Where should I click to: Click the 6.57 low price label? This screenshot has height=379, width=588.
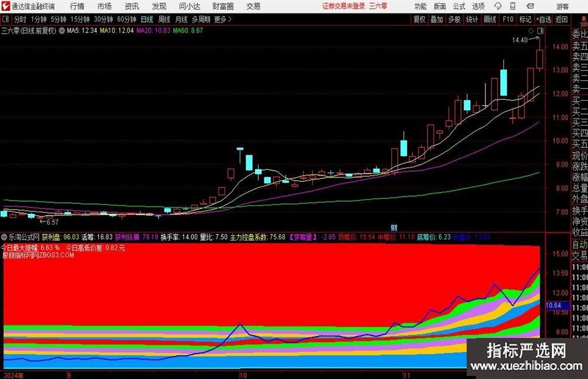pos(52,222)
